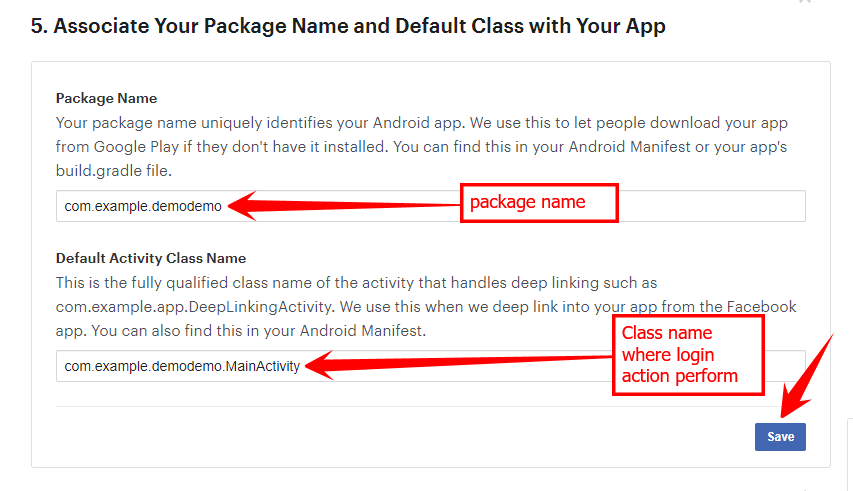The width and height of the screenshot is (853, 491).
Task: Click the "build.gradle file" text
Action: 113,171
